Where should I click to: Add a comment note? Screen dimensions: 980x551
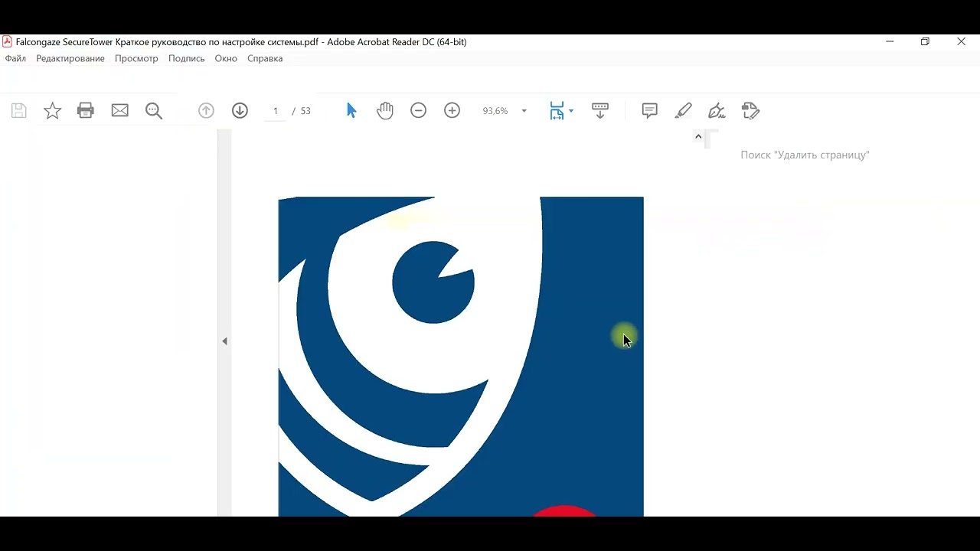tap(649, 111)
